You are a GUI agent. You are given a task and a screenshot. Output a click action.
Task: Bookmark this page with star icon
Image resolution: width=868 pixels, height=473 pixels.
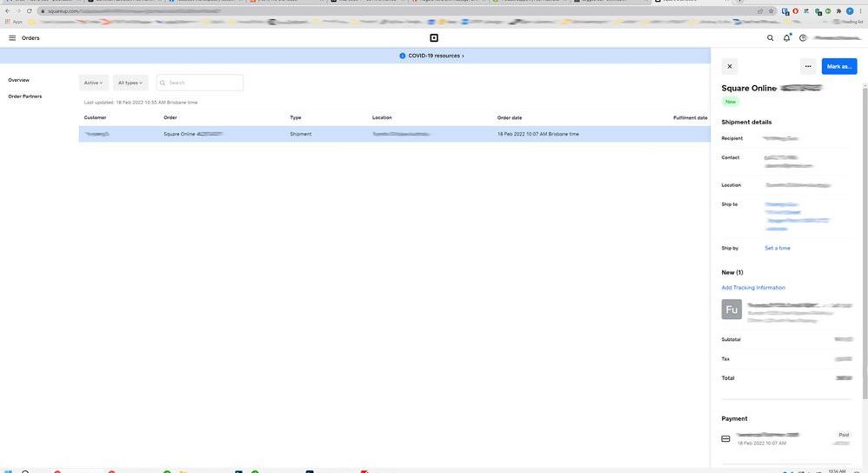771,11
